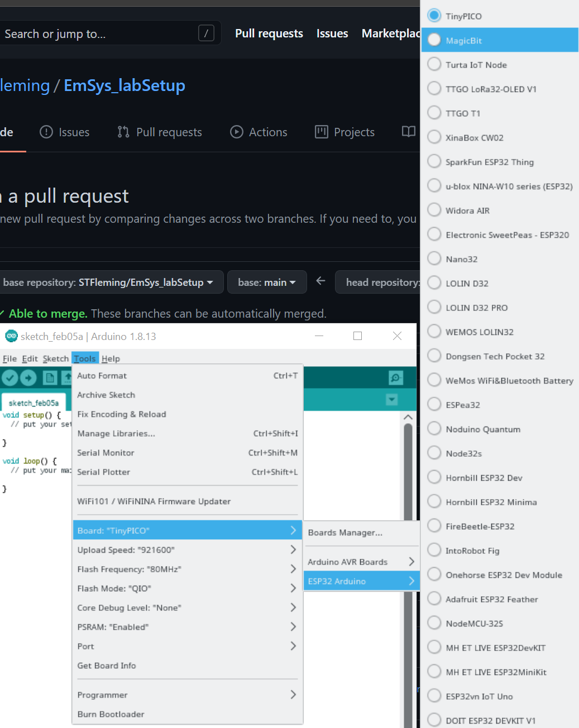Select DOIT ESP32 DEVKIT V1 board

500,721
